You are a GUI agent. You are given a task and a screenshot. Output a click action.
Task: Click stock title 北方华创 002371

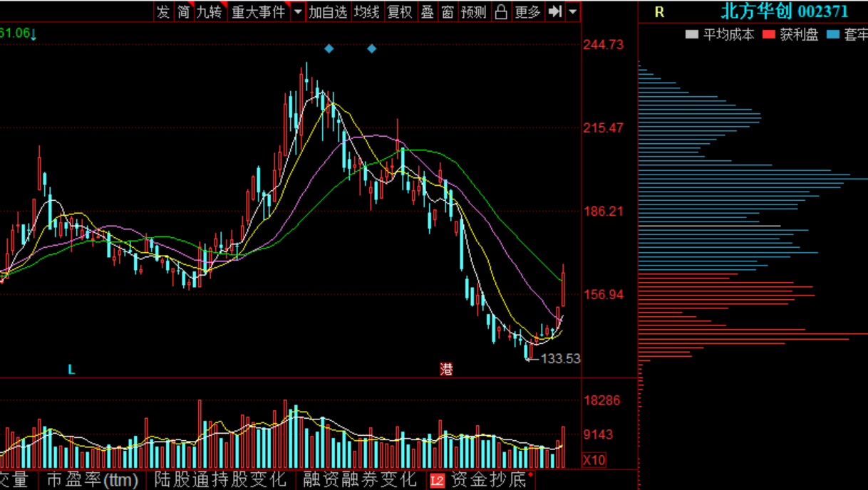click(784, 11)
